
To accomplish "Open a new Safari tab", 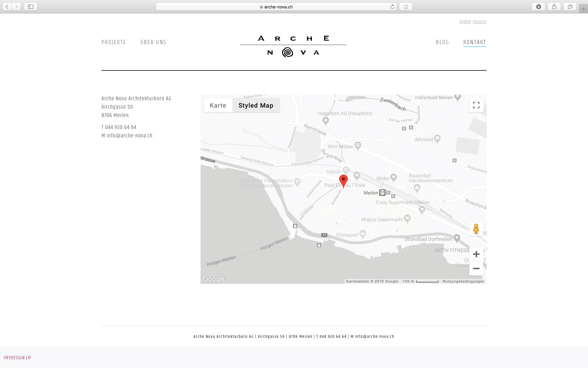I will pyautogui.click(x=583, y=9).
